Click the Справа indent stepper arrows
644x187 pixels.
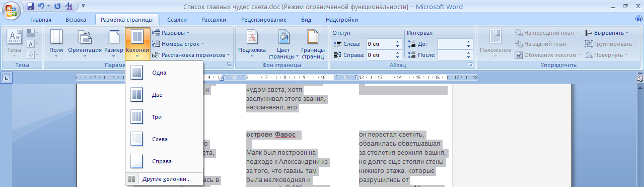pos(397,54)
